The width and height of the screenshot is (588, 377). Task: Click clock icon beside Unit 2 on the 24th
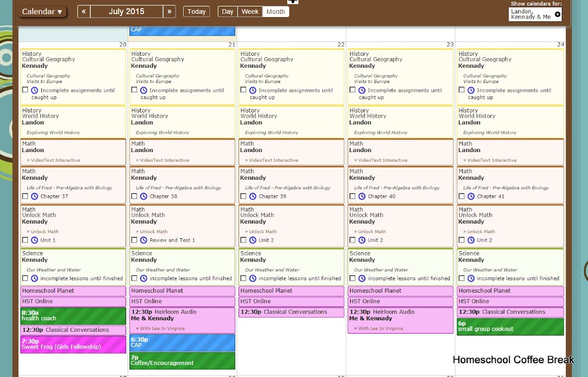click(x=471, y=240)
